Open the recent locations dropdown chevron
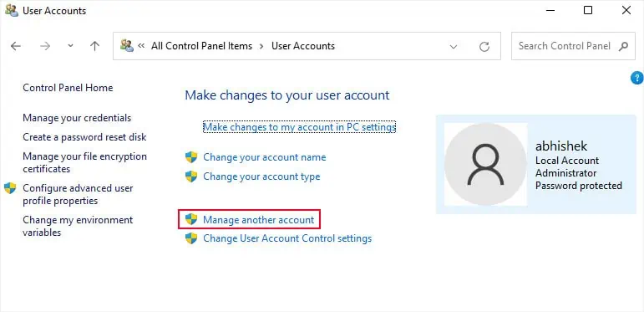Viewport: 644px width, 312px height. tap(71, 46)
